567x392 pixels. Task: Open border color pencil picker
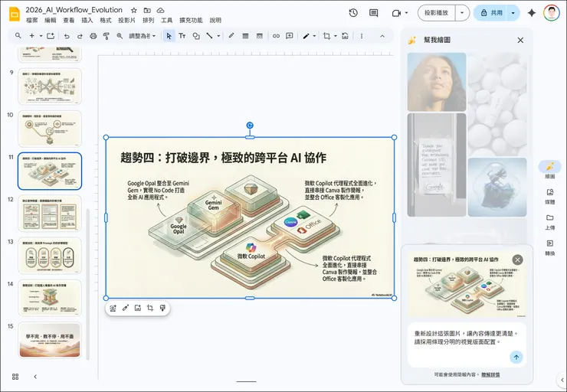(231, 36)
